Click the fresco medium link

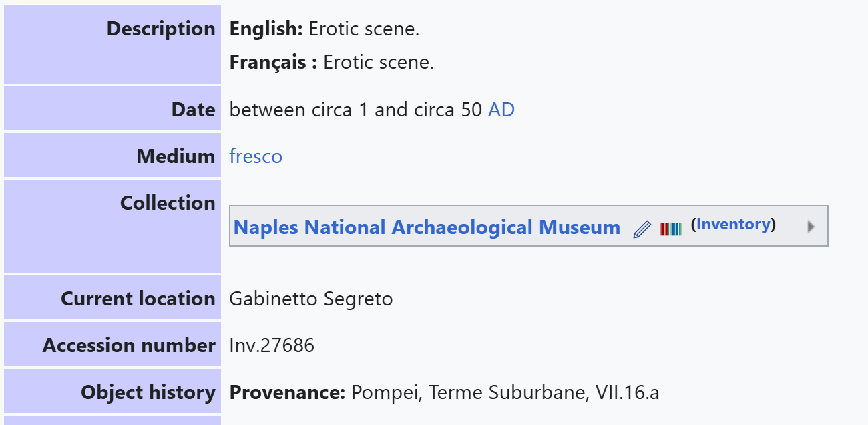[x=256, y=156]
